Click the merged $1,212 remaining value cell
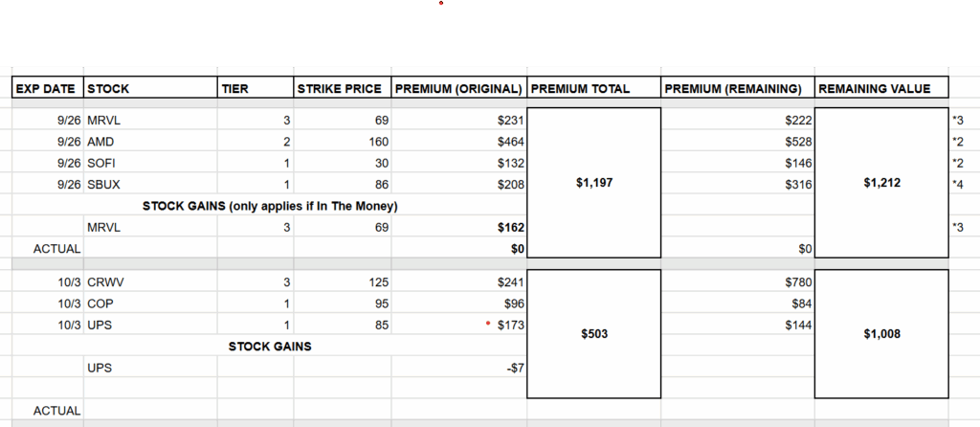This screenshot has height=427, width=980. coord(881,183)
